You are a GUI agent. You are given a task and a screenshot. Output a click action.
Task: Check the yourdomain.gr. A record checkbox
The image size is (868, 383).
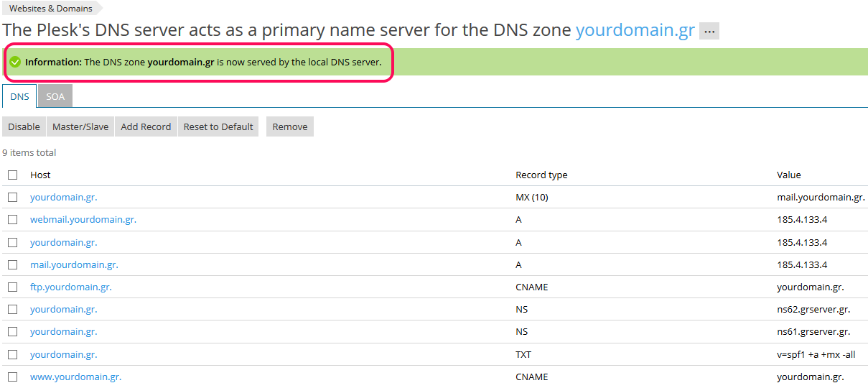click(12, 242)
